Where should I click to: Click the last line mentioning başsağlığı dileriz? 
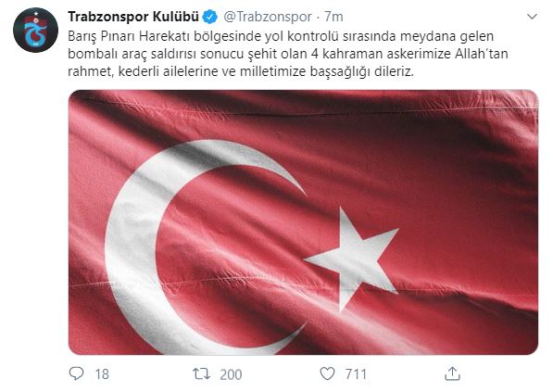241,71
